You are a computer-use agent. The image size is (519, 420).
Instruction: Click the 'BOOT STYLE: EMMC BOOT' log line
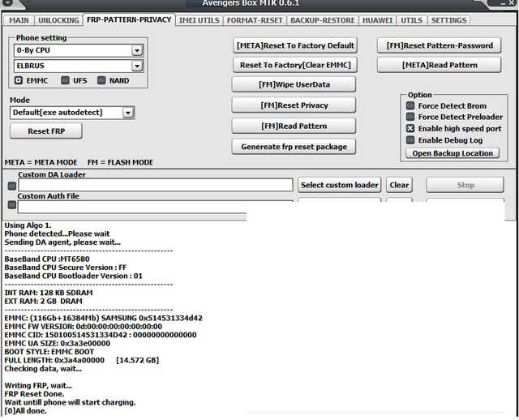(x=49, y=352)
